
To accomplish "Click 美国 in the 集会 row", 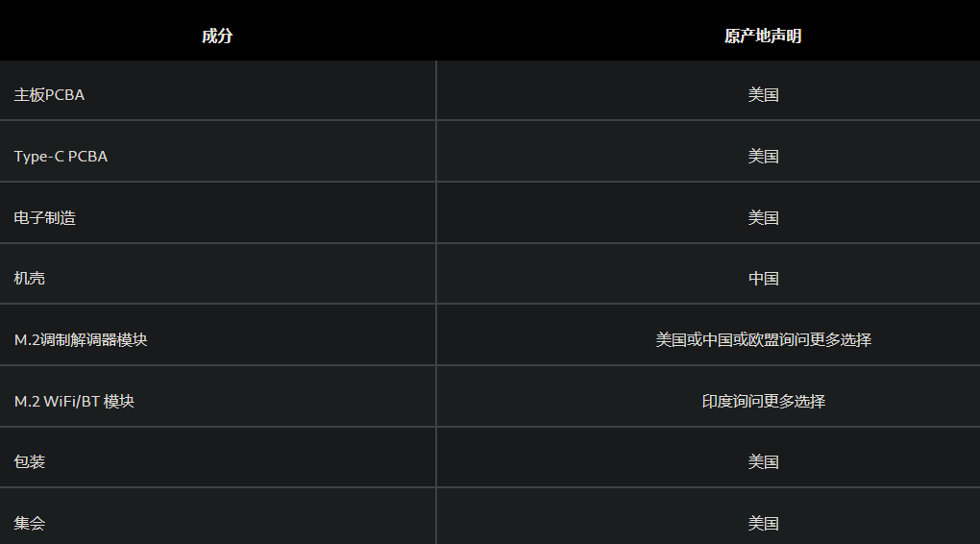I will (x=763, y=524).
